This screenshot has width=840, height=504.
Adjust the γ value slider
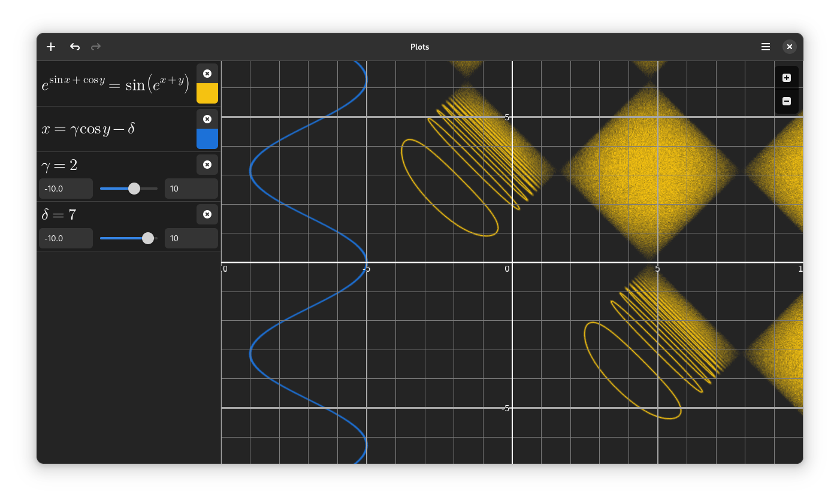click(133, 188)
